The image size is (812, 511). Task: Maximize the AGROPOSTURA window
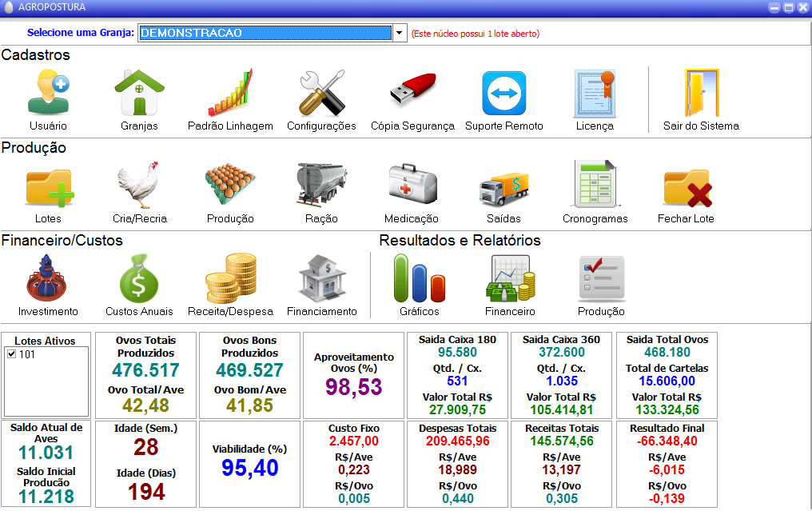point(788,7)
